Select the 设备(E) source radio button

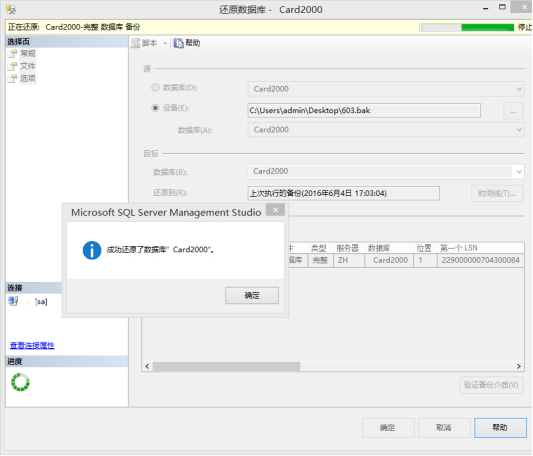click(x=155, y=108)
